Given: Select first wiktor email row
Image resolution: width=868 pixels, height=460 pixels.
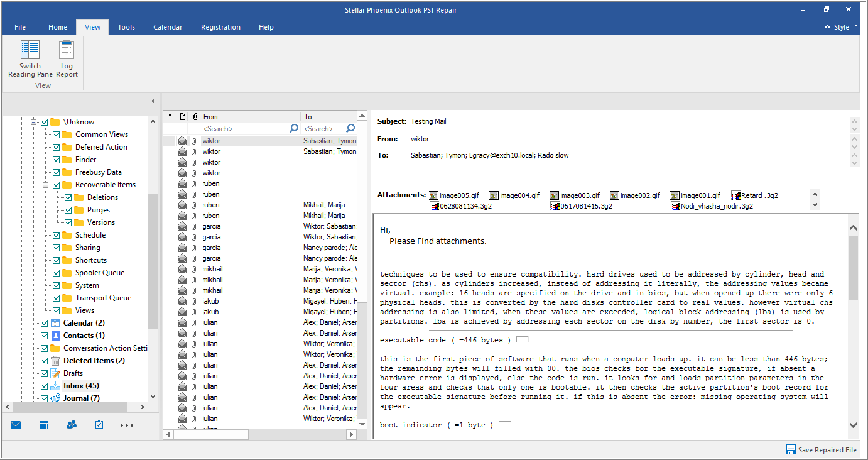Looking at the screenshot, I should (x=259, y=141).
